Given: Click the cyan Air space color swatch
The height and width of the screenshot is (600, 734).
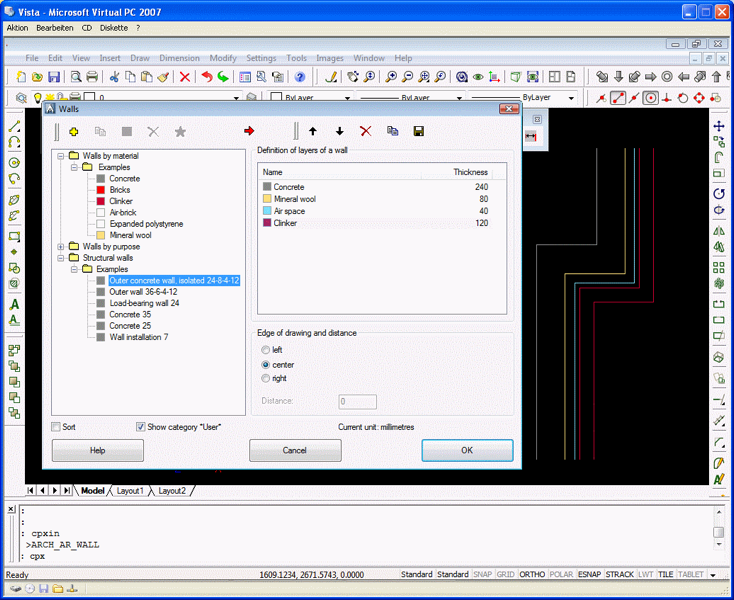Looking at the screenshot, I should 267,211.
